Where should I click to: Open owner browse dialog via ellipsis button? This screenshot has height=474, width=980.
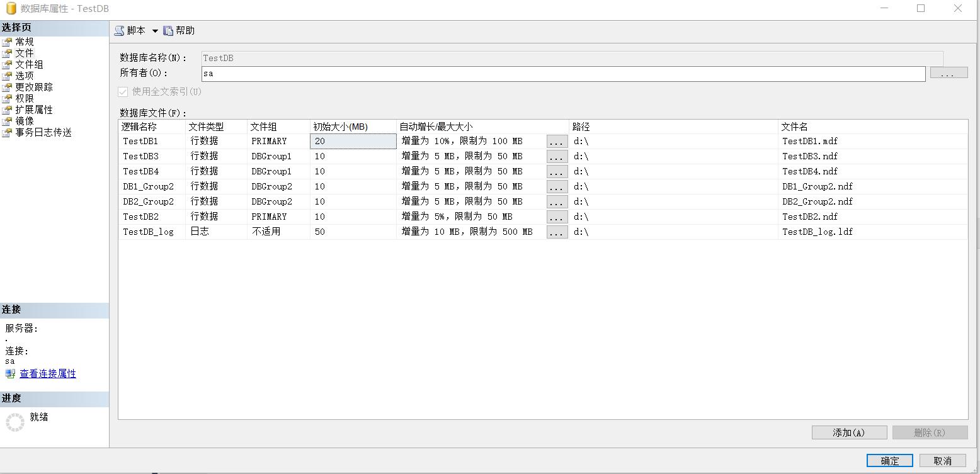[x=949, y=73]
